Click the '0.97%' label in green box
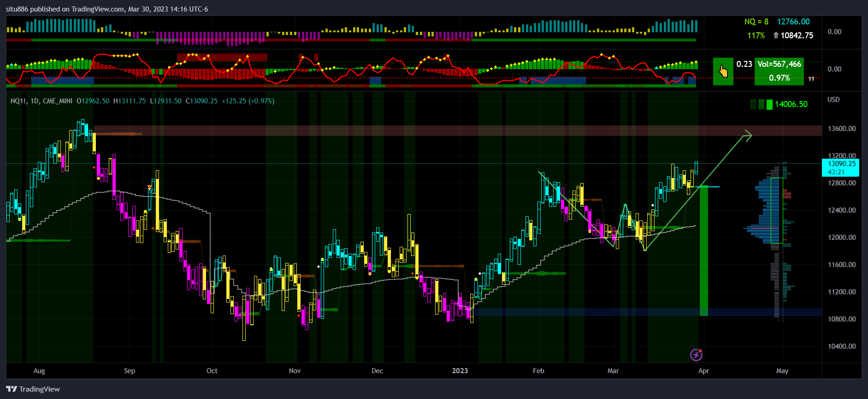The image size is (868, 399). (779, 78)
